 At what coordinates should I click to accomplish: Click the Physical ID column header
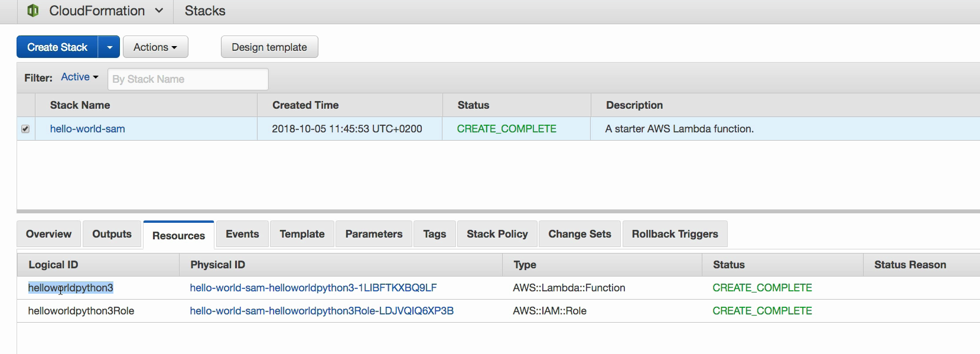[x=217, y=265]
